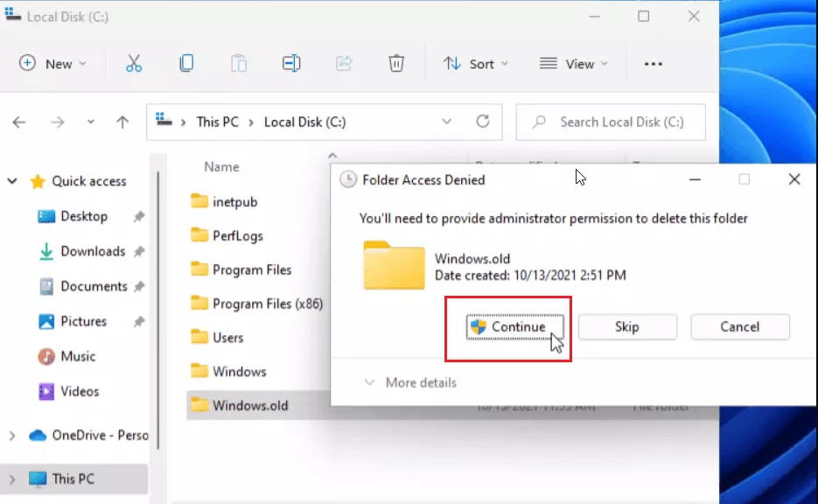
Task: Click the Rename icon in toolbar
Action: (x=291, y=64)
